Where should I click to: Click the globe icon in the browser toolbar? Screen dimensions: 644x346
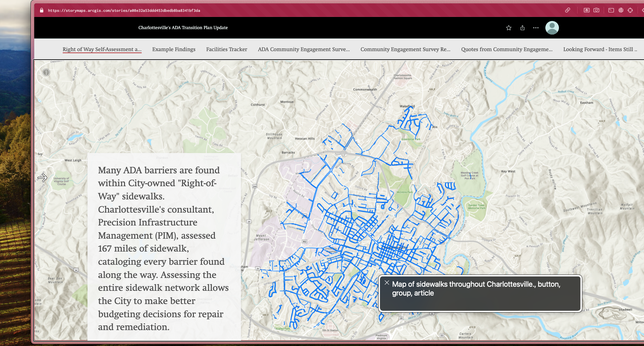click(621, 10)
